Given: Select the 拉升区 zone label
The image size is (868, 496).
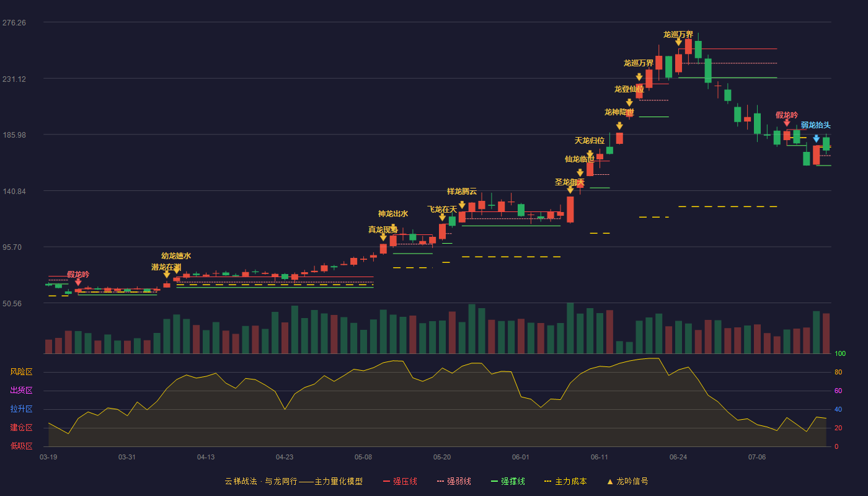Looking at the screenshot, I should pyautogui.click(x=21, y=409).
